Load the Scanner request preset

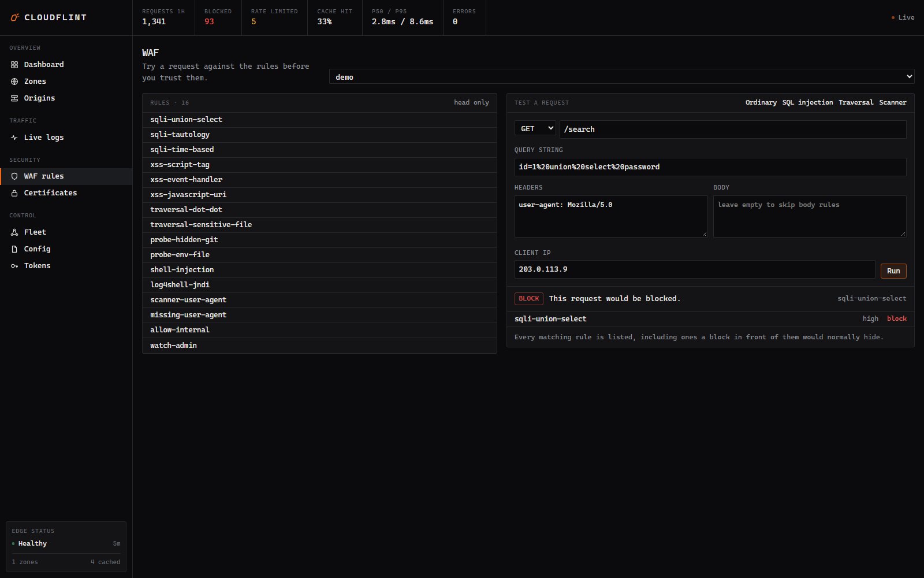pyautogui.click(x=893, y=102)
